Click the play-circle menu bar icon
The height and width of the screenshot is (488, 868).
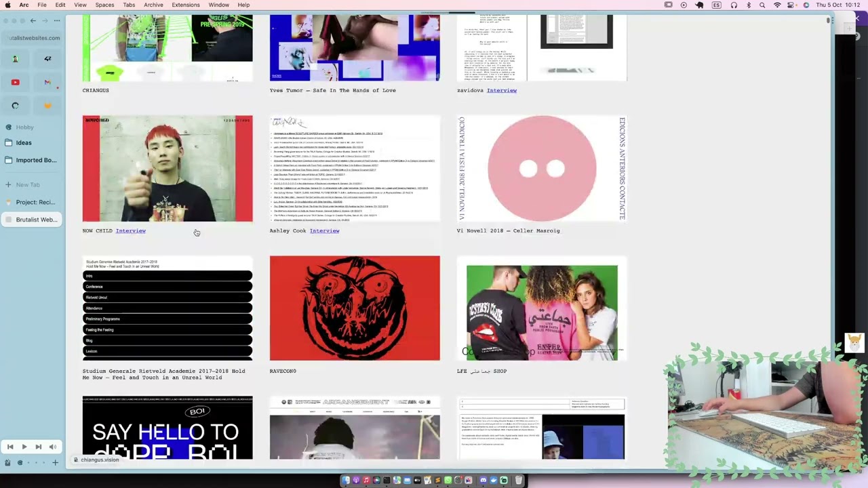(684, 5)
